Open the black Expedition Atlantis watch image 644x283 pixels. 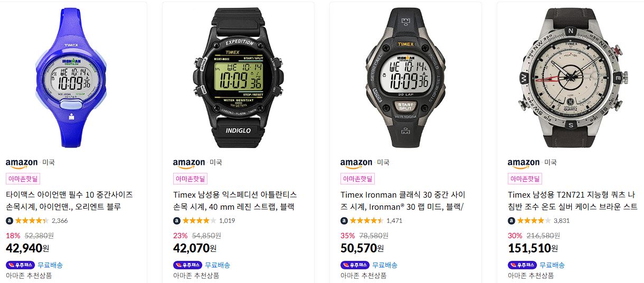[x=239, y=76]
